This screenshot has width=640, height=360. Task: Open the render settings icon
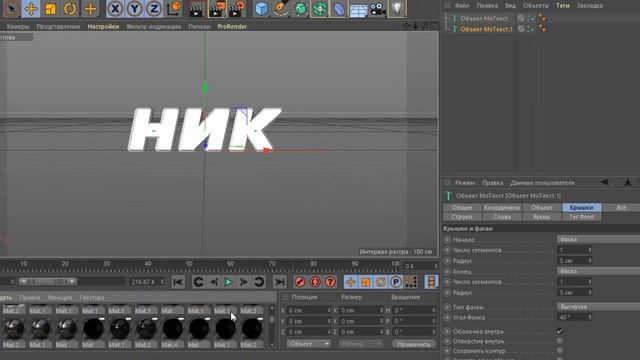pos(237,9)
